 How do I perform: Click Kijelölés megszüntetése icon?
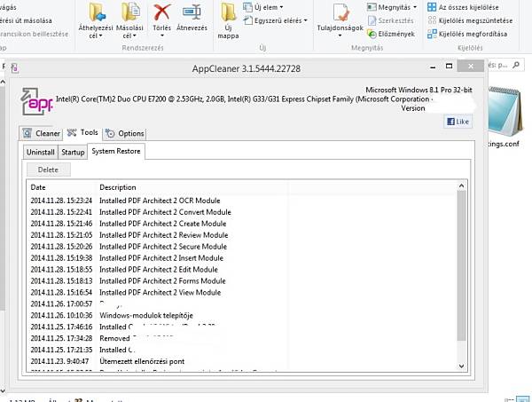point(432,20)
